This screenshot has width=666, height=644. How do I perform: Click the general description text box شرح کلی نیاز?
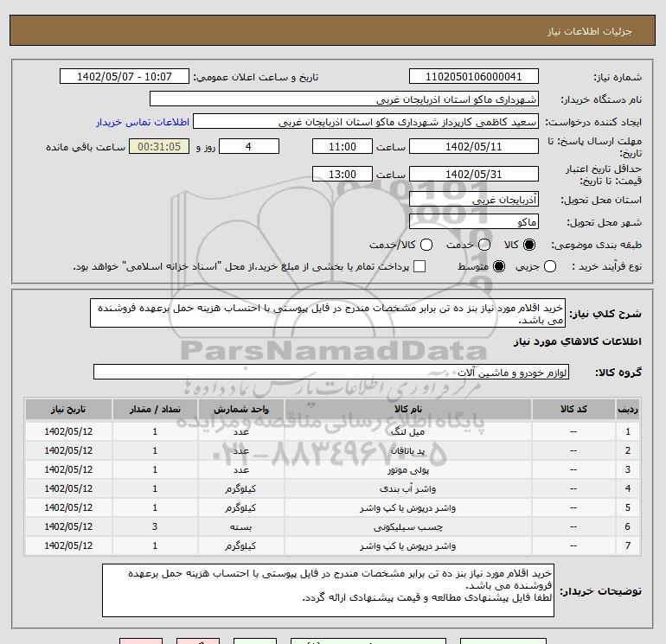(328, 313)
